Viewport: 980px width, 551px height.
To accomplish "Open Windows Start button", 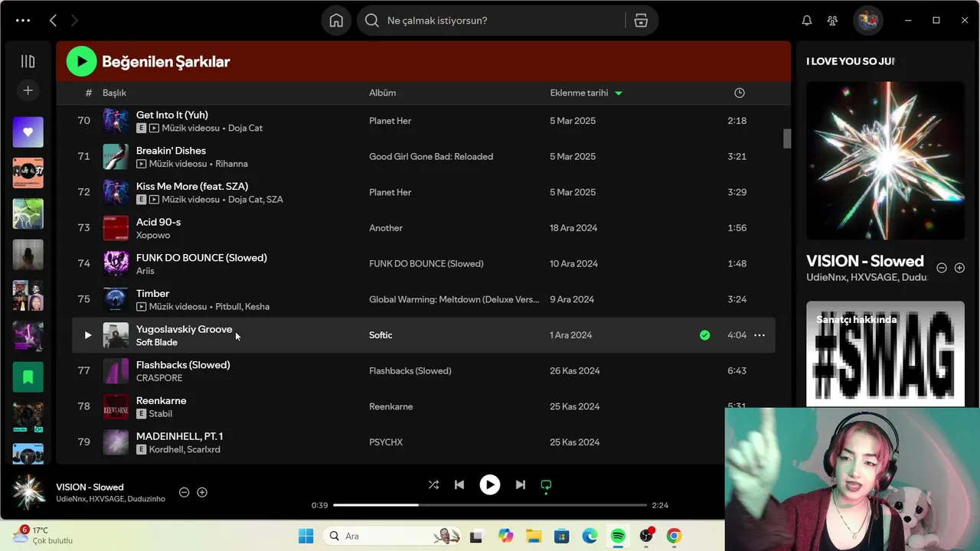I will click(x=305, y=536).
